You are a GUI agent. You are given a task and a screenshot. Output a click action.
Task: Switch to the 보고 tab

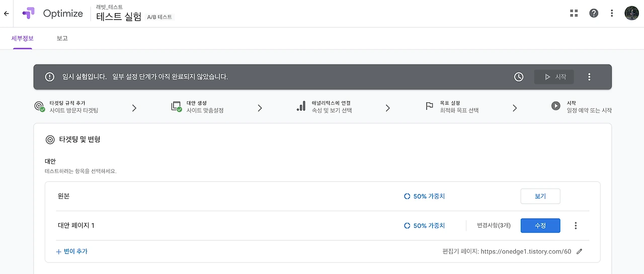point(62,38)
